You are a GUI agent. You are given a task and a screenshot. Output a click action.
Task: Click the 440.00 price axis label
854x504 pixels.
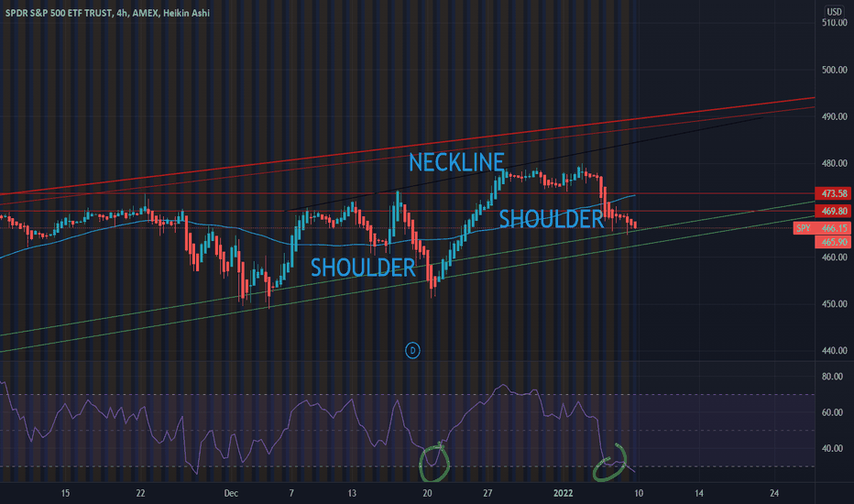click(x=834, y=351)
